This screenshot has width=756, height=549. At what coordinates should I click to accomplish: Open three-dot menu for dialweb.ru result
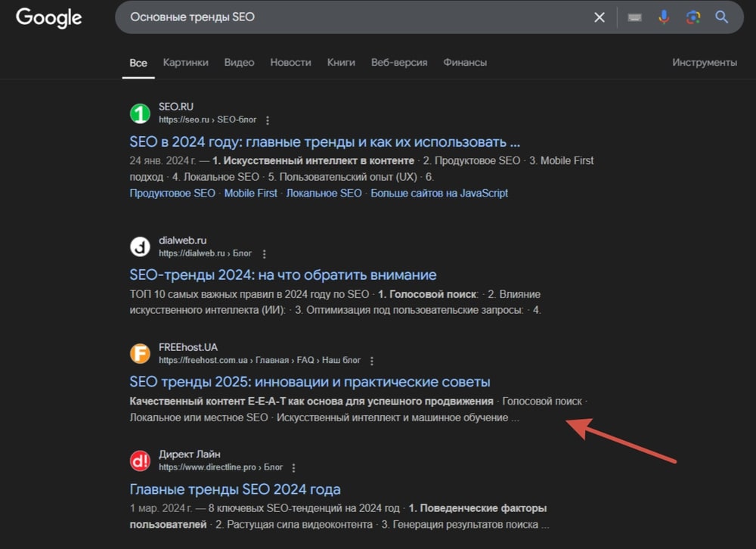(x=264, y=254)
